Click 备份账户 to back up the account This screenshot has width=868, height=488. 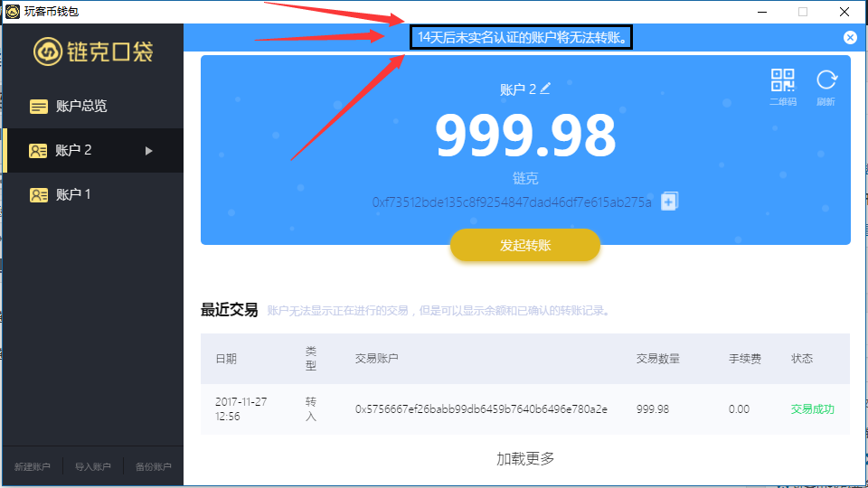point(154,467)
